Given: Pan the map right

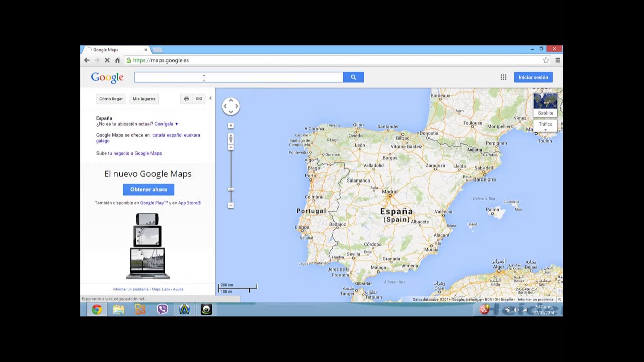Looking at the screenshot, I should [237, 106].
